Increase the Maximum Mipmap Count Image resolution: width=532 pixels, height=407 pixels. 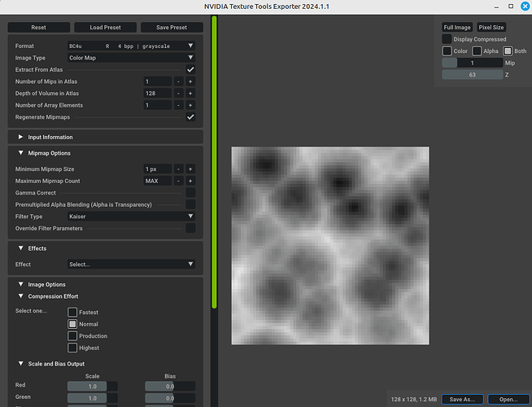[190, 181]
